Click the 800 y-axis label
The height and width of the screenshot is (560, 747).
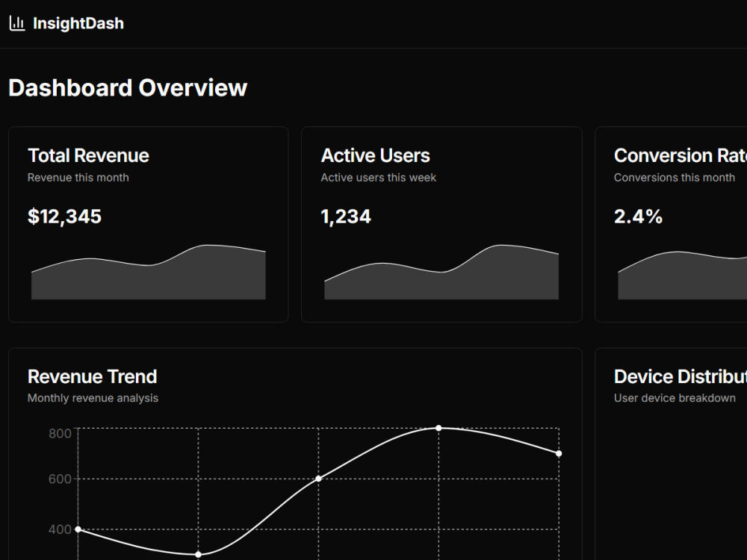[x=60, y=433]
